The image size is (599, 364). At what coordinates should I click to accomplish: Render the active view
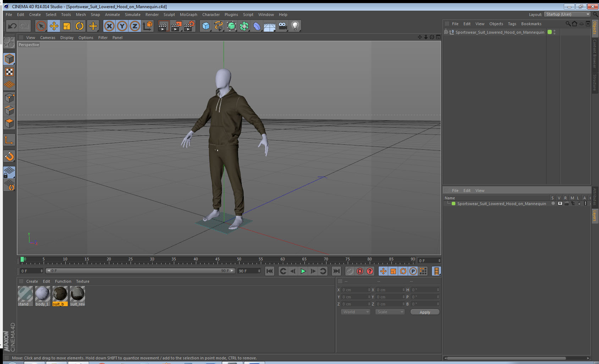pyautogui.click(x=163, y=26)
